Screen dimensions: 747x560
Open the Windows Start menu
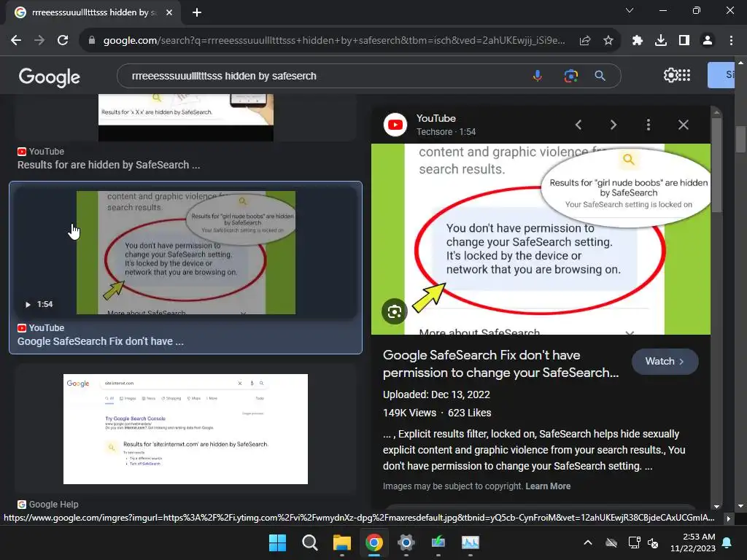click(x=277, y=542)
